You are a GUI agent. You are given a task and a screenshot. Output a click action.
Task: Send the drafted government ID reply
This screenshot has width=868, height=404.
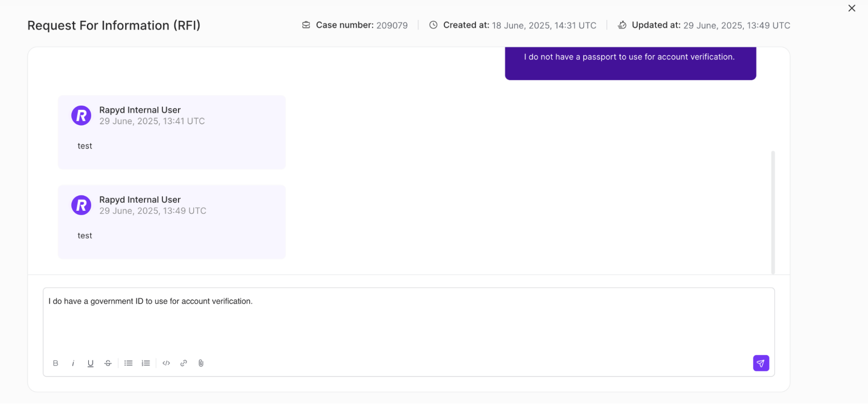click(761, 363)
